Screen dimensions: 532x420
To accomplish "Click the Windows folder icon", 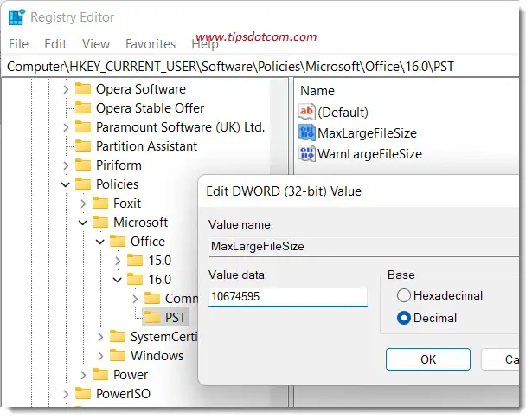I will coord(118,356).
